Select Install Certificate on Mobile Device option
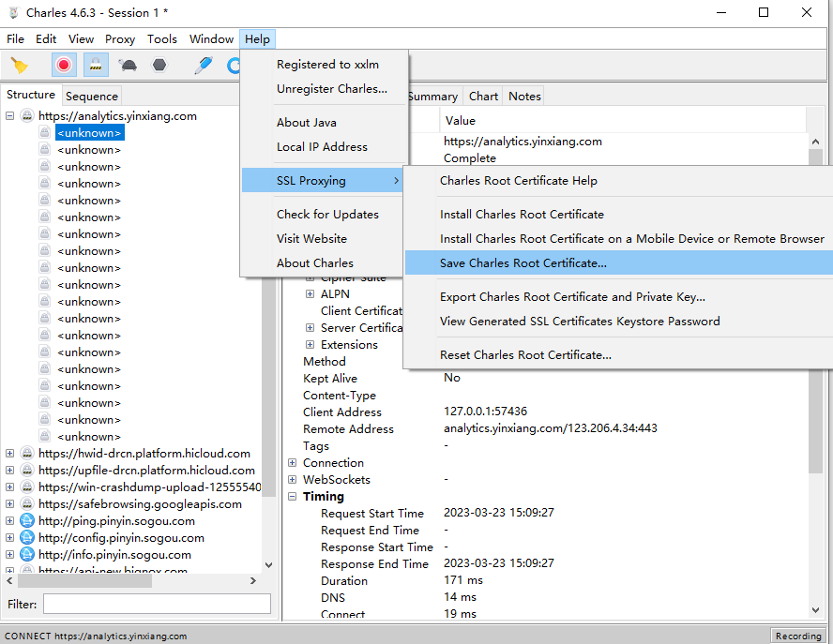The image size is (833, 644). pyautogui.click(x=619, y=238)
